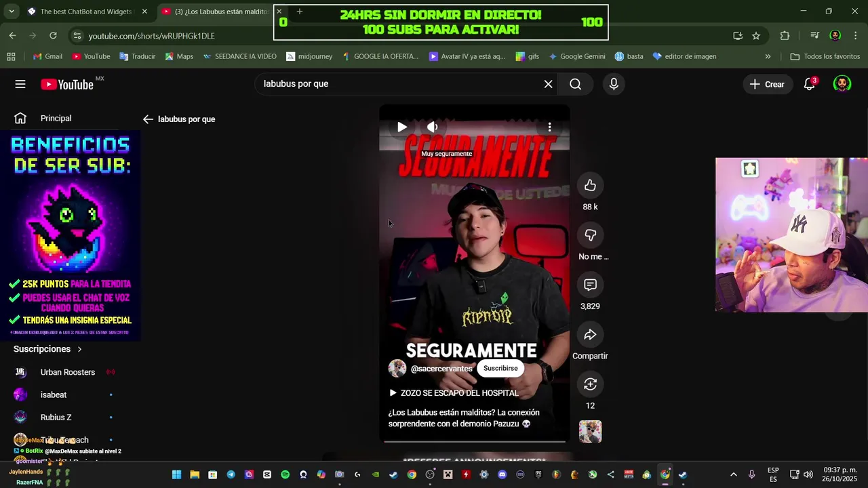The image size is (868, 488).
Task: Bookmark this page with the star
Action: click(x=756, y=36)
